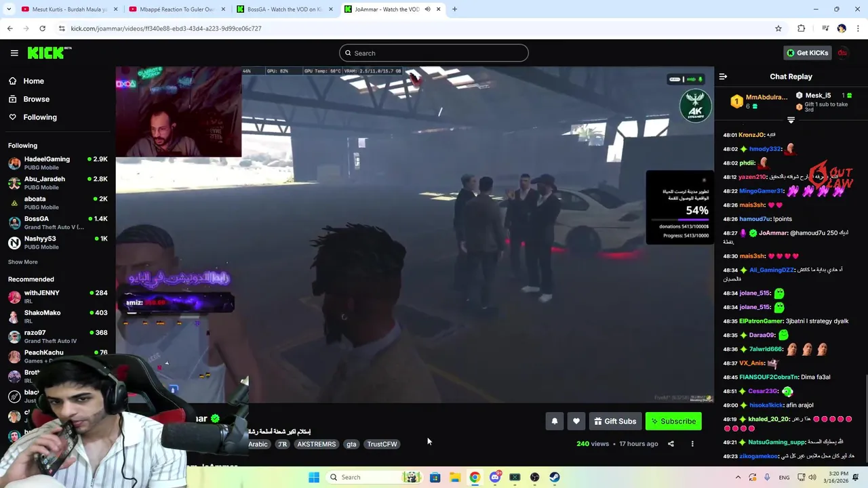868x488 pixels.
Task: Open user profile avatar menu
Action: [x=843, y=53]
